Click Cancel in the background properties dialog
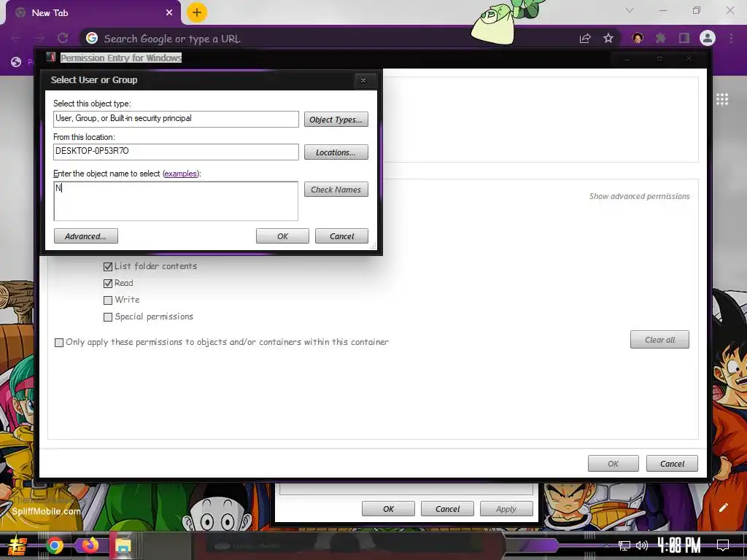The image size is (747, 560). pyautogui.click(x=447, y=508)
